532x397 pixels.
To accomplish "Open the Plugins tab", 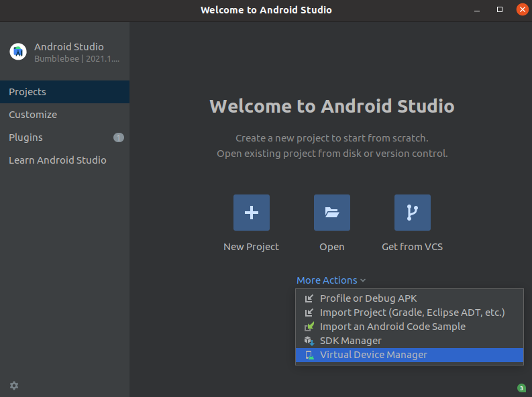I will [x=65, y=137].
